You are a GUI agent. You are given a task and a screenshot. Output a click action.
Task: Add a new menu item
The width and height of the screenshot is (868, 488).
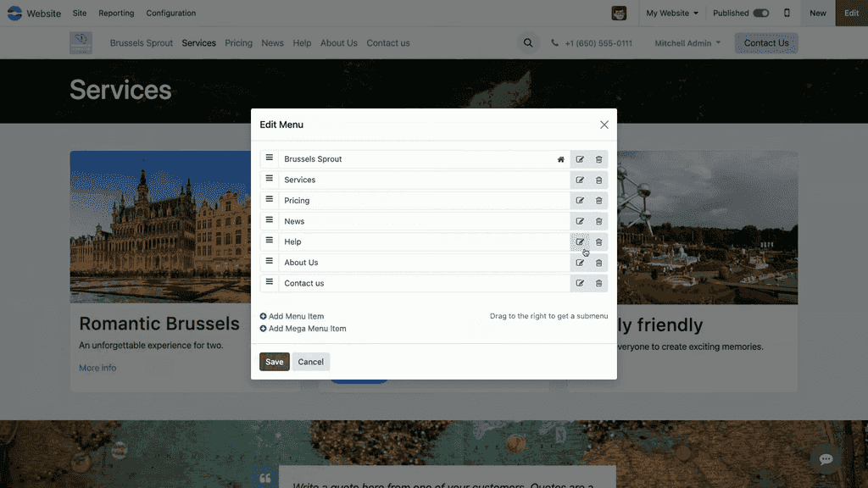292,316
